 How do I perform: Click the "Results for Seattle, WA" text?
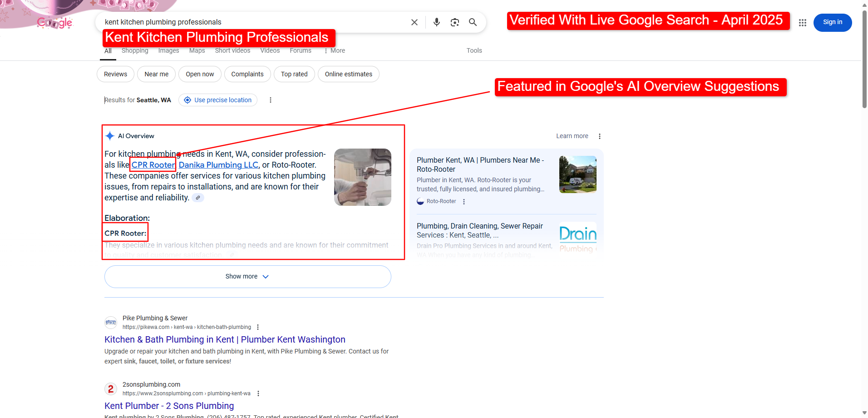pyautogui.click(x=138, y=100)
